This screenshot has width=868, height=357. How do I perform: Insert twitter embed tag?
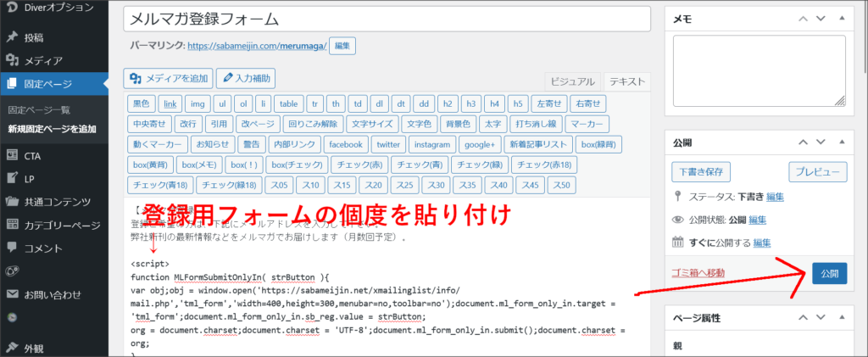(388, 144)
